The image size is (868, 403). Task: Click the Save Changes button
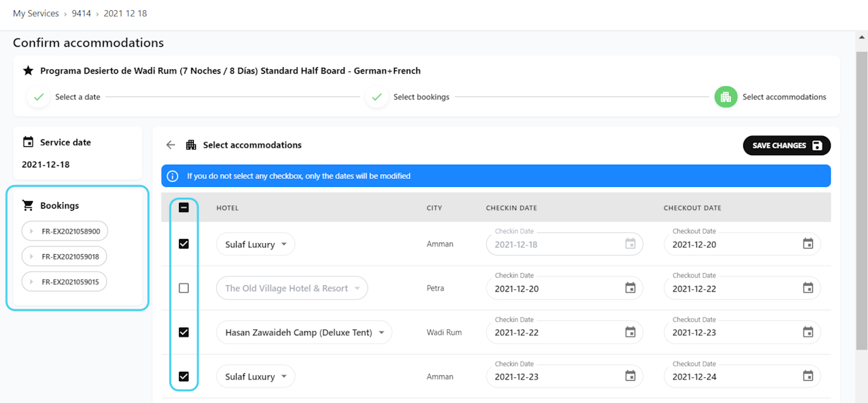pyautogui.click(x=787, y=146)
